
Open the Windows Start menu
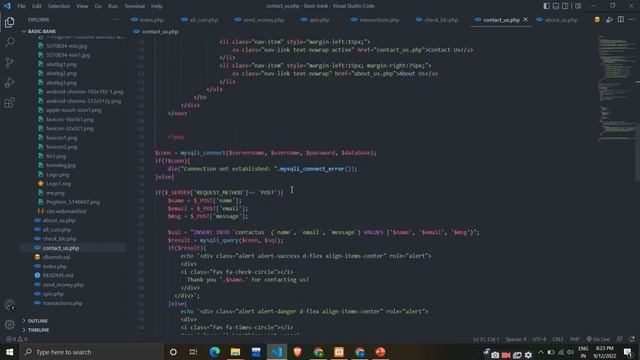click(9, 352)
